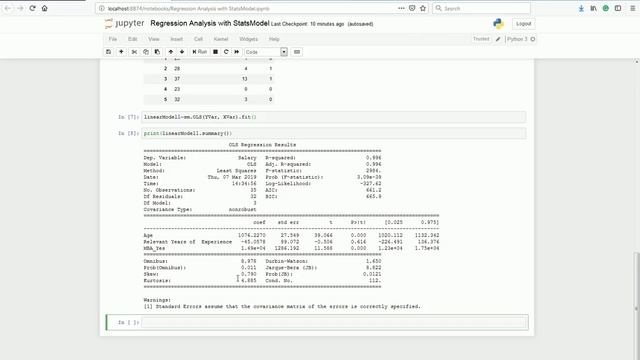Click the 'Relevant Years of Experience' row label
Viewport: 640px width, 360px height.
[188, 242]
